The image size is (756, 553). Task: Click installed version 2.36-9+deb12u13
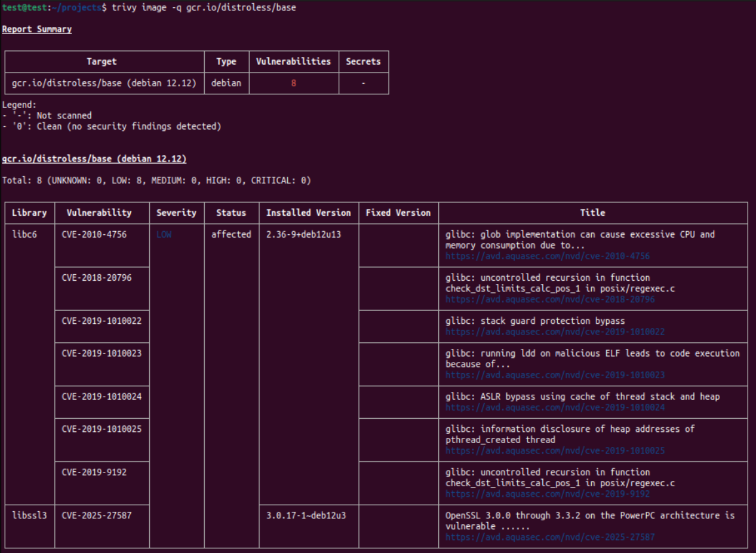click(x=303, y=234)
